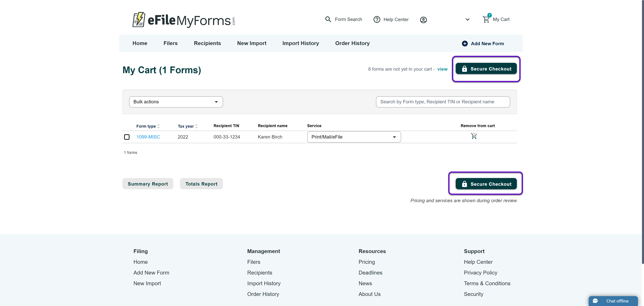
Task: Click the My Cart shopping cart icon
Action: coord(486,19)
